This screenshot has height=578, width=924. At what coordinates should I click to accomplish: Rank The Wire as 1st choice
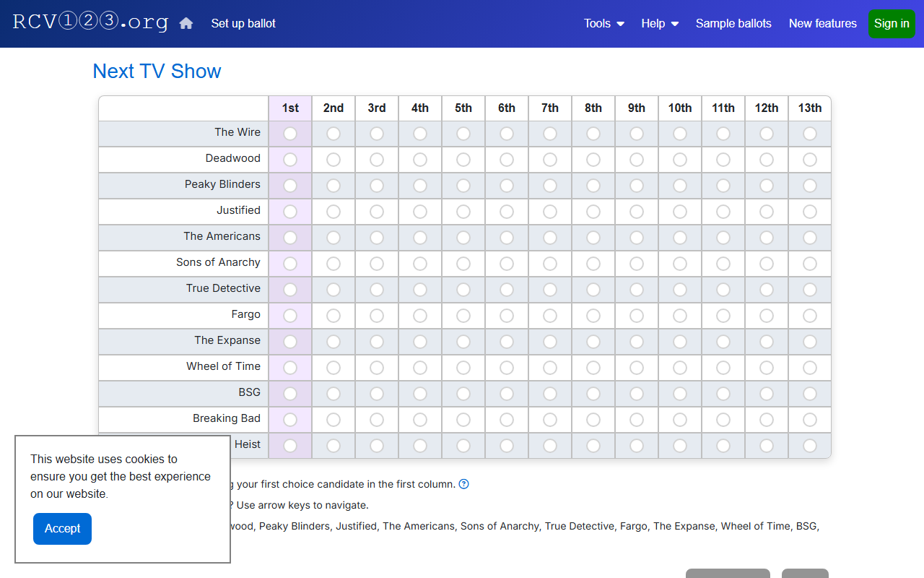(x=290, y=134)
